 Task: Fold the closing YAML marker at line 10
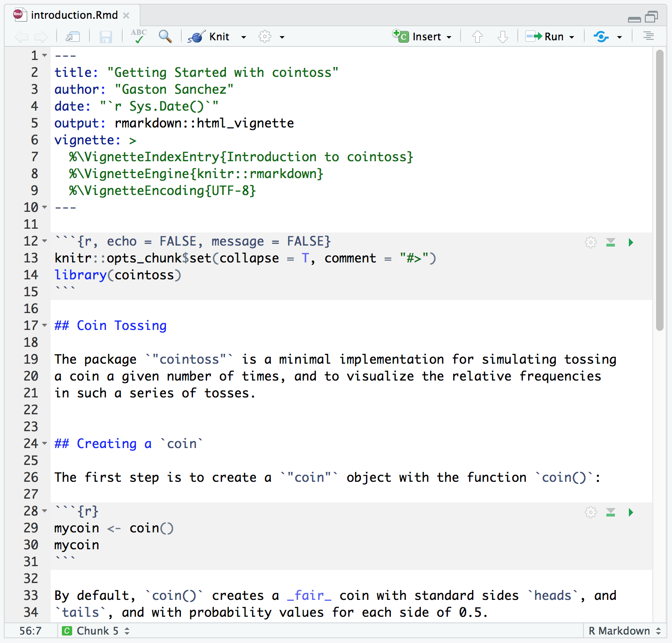[x=45, y=207]
